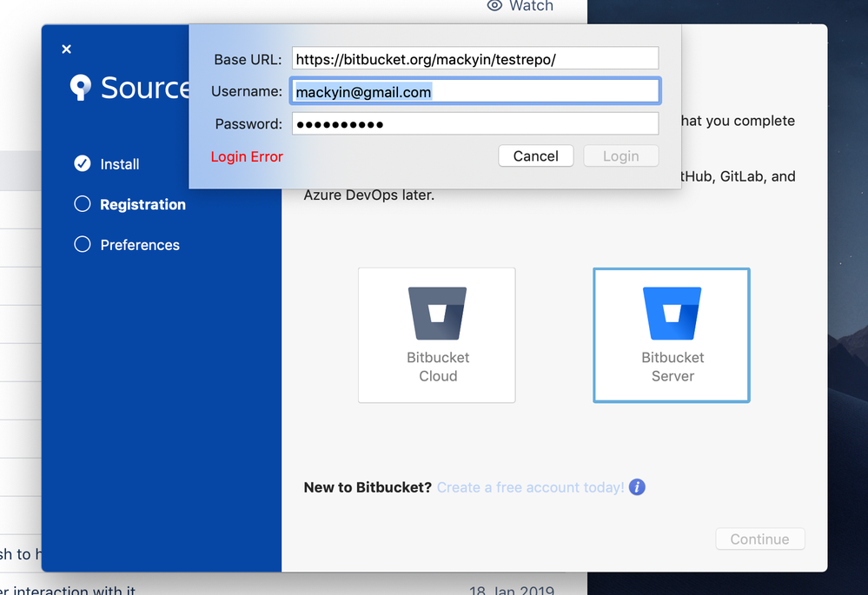Cancel the login dialog

pos(536,156)
